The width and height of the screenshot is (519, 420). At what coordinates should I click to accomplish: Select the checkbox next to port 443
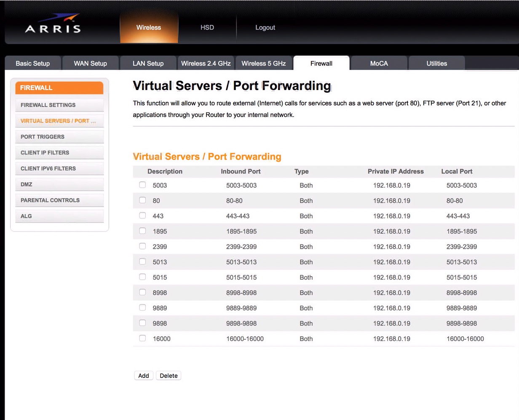point(142,215)
